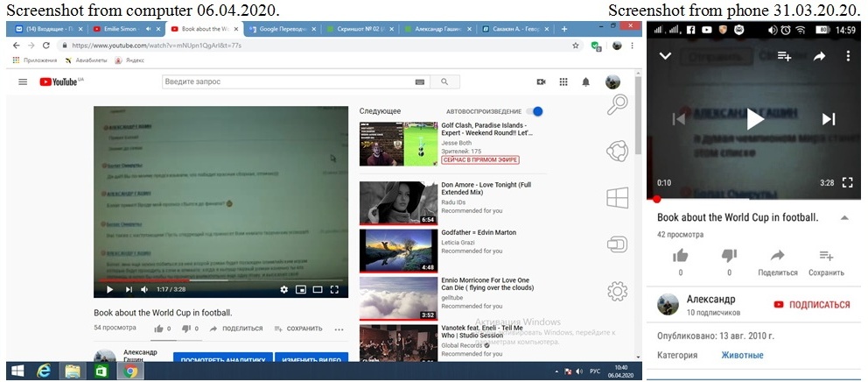This screenshot has height=382, width=868.
Task: Toggle the АВТОВОСПРОИЗВЕДЕНИЕ autoplay switch
Action: pyautogui.click(x=535, y=111)
